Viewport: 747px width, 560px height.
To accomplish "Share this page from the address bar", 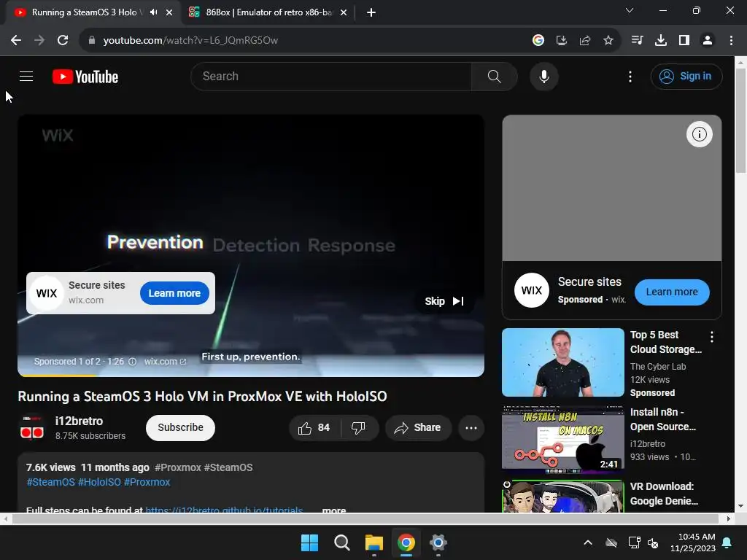I will coord(585,41).
